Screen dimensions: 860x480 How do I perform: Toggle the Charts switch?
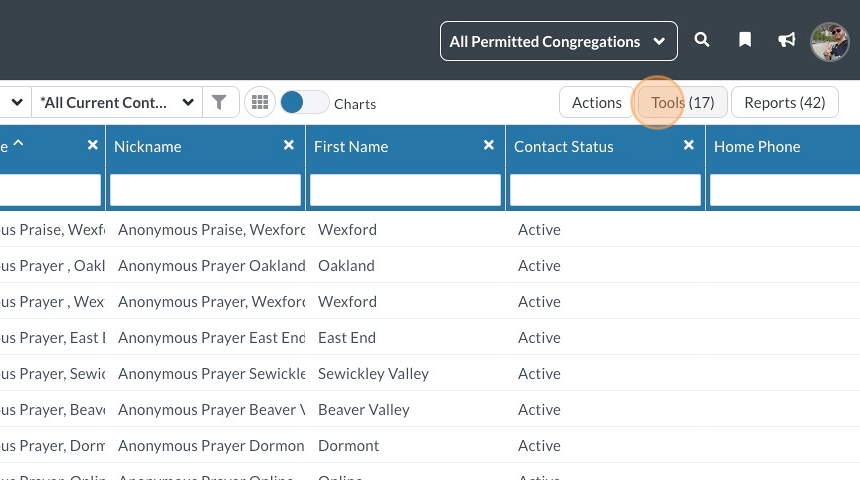(304, 102)
